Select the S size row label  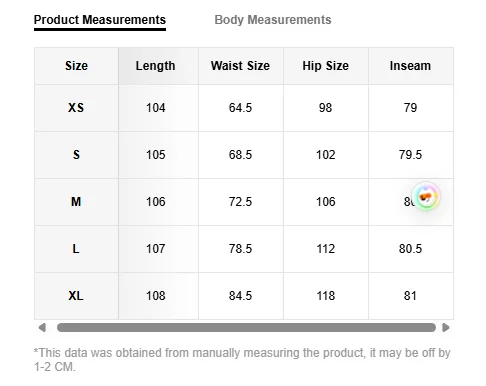coord(76,155)
